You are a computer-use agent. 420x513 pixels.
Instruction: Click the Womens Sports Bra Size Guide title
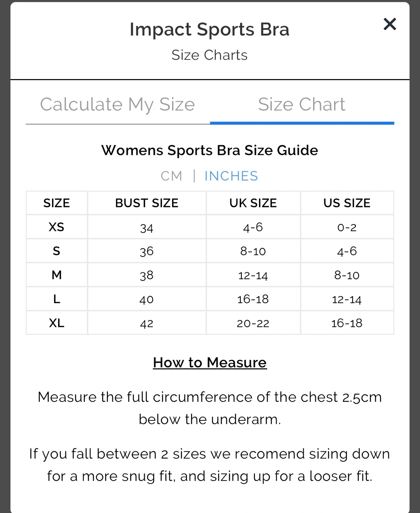coord(209,150)
